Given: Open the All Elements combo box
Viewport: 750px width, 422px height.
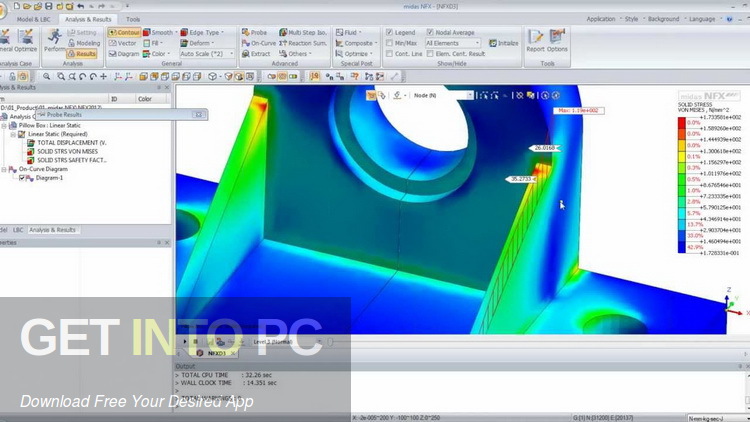Looking at the screenshot, I should pyautogui.click(x=452, y=43).
